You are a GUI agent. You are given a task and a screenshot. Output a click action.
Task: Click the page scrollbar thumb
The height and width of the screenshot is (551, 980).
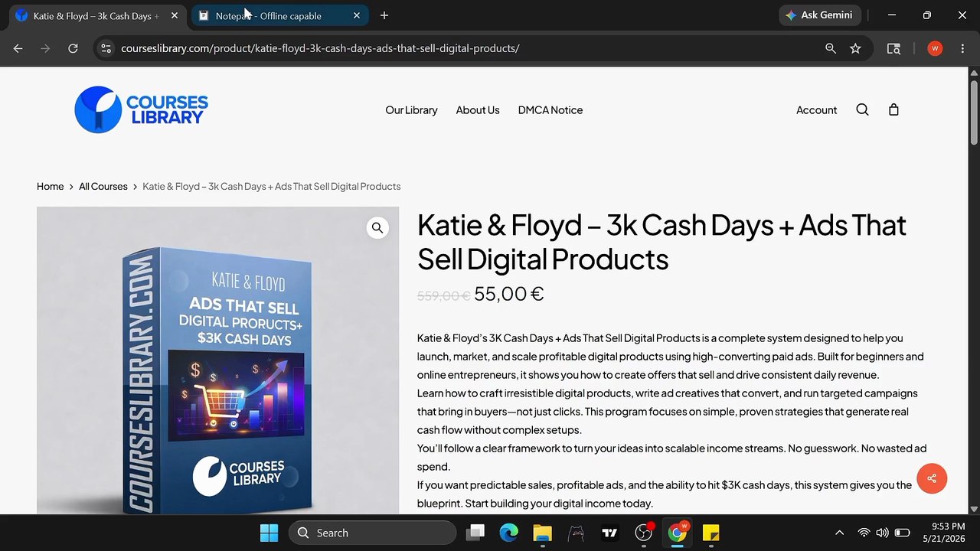coord(974,111)
